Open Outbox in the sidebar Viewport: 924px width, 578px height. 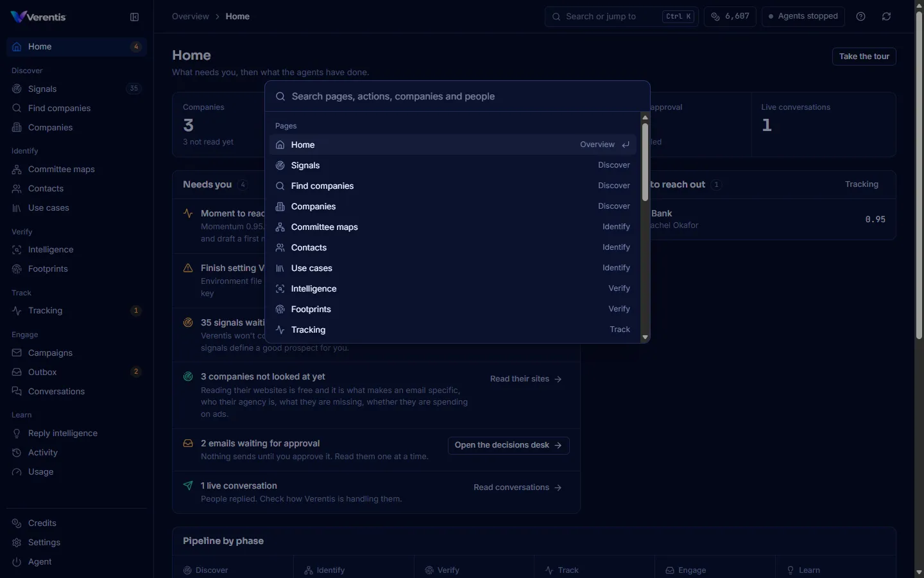[76, 372]
